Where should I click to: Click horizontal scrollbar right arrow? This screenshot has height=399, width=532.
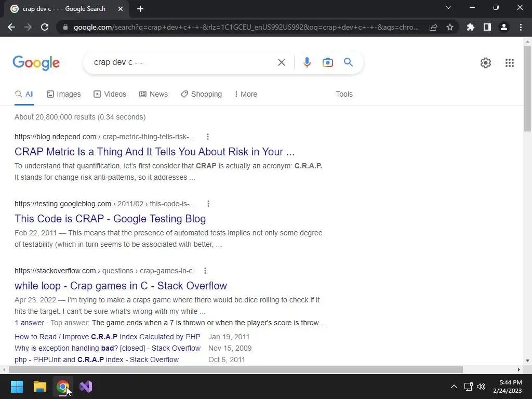(519, 369)
